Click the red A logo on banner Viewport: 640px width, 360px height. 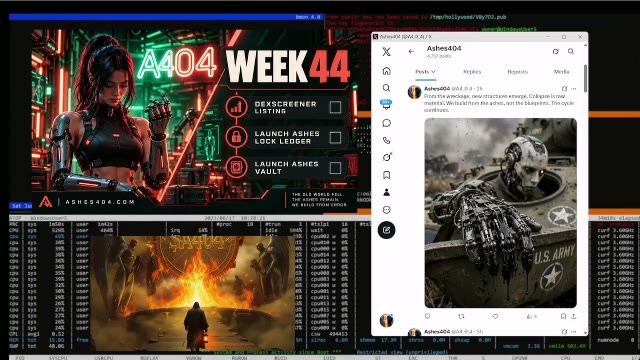coord(45,202)
